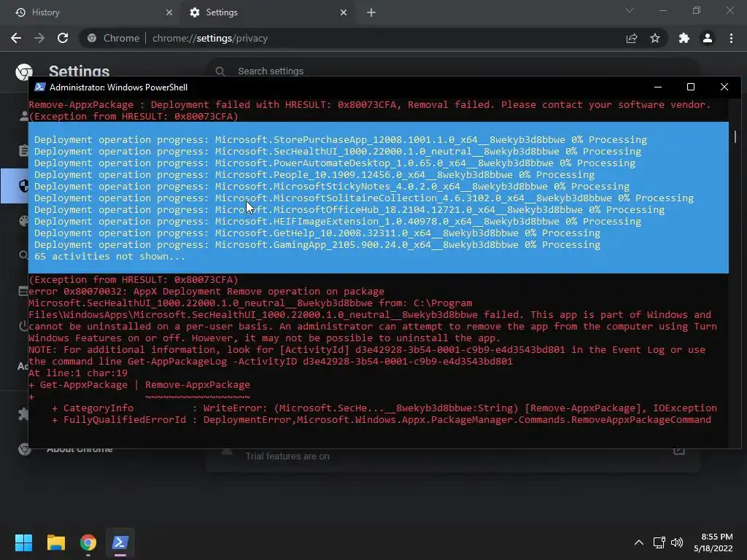Share this page from the address bar
Screen dimensions: 747x560
(x=632, y=38)
